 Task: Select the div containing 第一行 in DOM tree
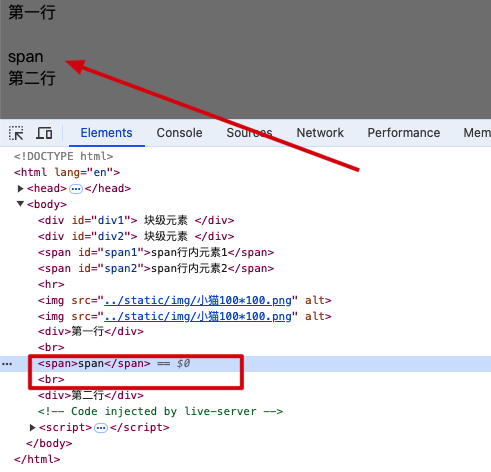pos(91,331)
